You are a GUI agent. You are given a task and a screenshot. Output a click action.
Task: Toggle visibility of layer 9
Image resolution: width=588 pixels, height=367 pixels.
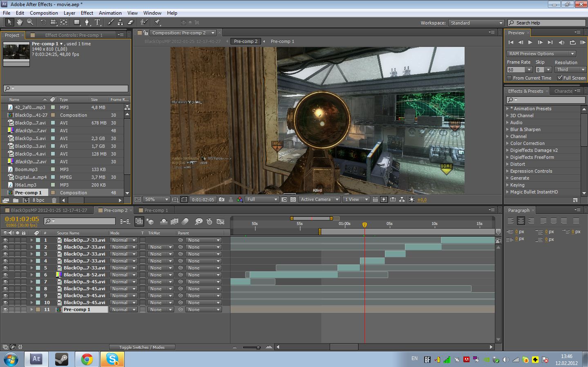[x=5, y=296]
